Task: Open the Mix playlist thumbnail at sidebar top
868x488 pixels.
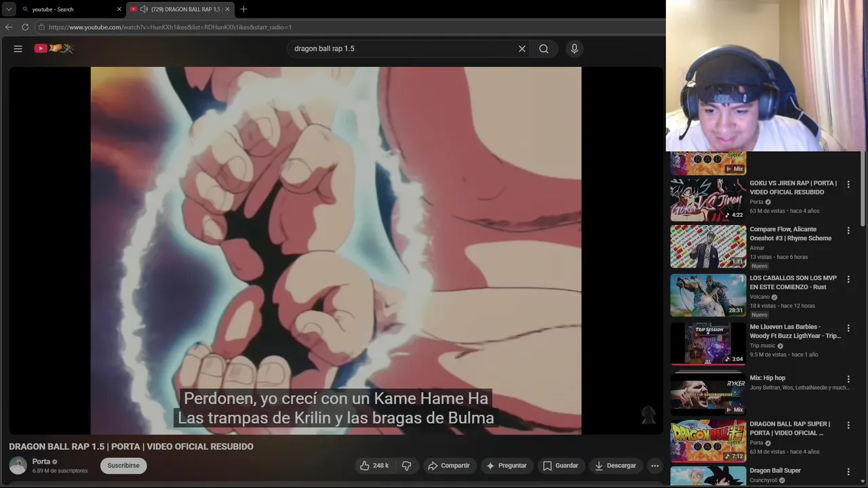Action: coord(708,163)
